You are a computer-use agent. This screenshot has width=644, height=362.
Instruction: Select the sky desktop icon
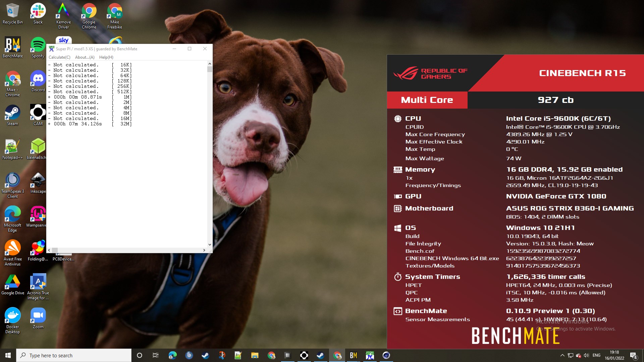click(63, 40)
